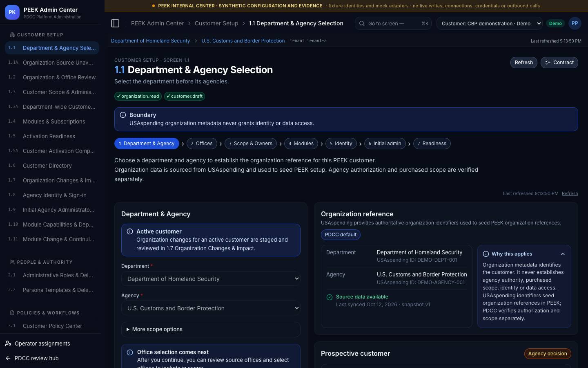Click the Demo environment badge
Screen dimensions: 588x368
point(555,23)
